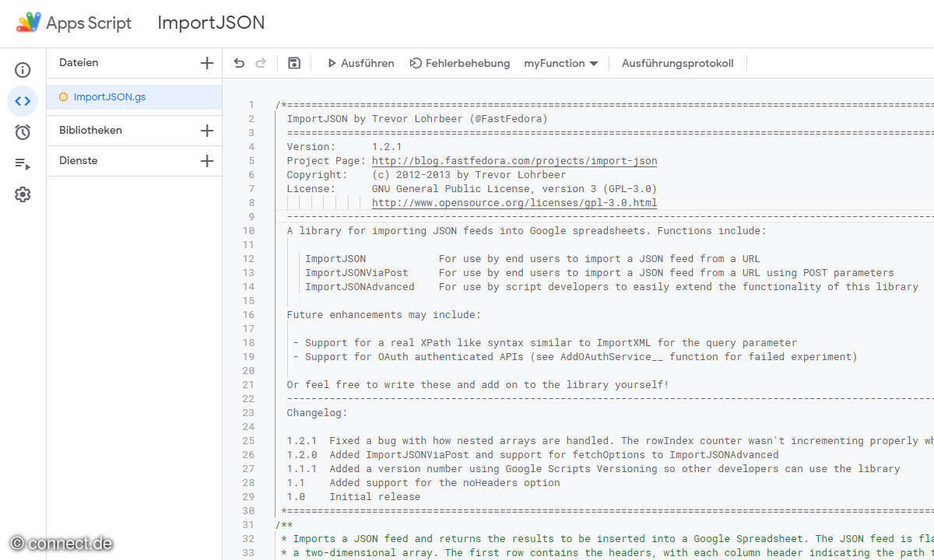Open Project Settings gear icon
Viewport: 934px width, 560px height.
(x=23, y=194)
